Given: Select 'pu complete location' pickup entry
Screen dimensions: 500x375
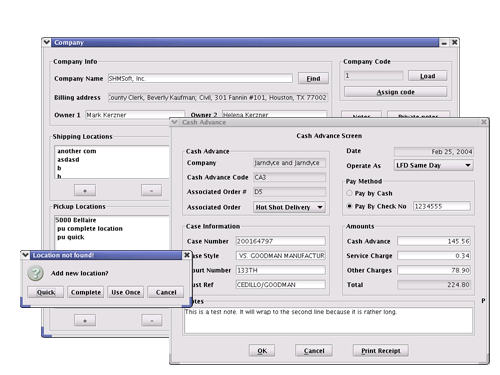Looking at the screenshot, I should coord(90,229).
